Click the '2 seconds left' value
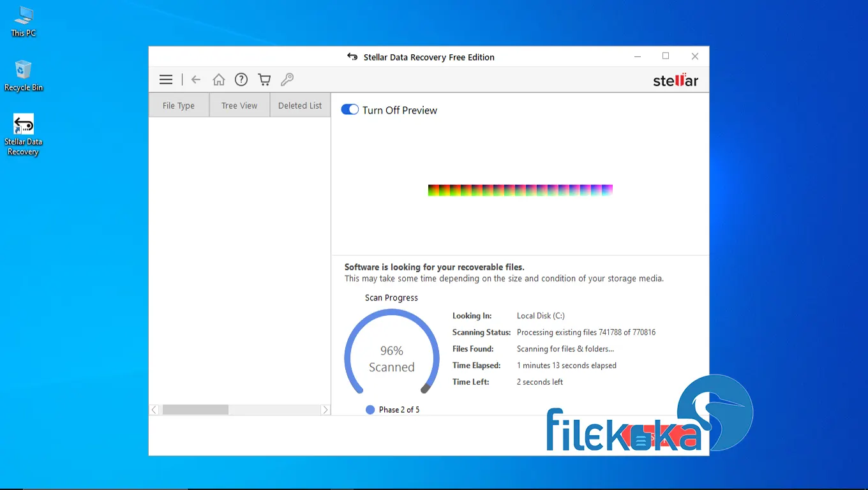 540,382
